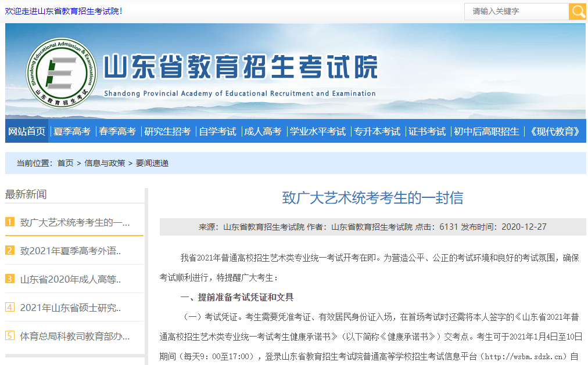Click the circular academy logo emblem
The height and width of the screenshot is (365, 588).
61,73
